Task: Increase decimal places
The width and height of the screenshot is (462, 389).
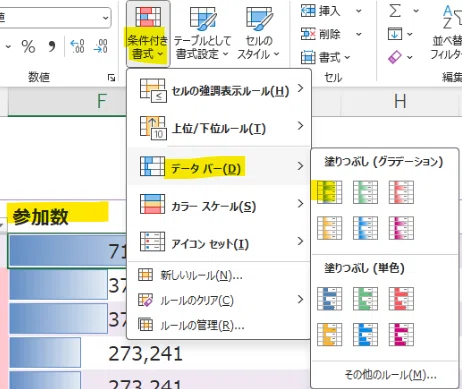Action: [77, 46]
